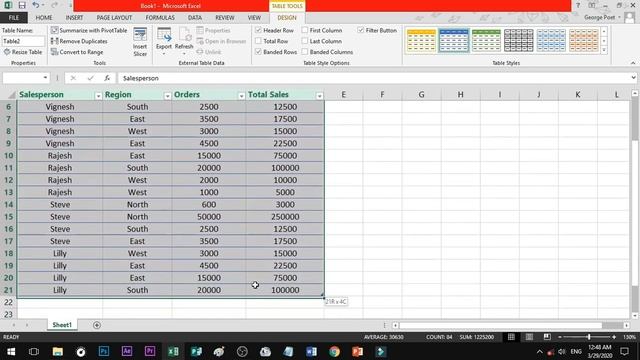The image size is (640, 360).
Task: Switch to the INSERT tab
Action: coord(74,18)
